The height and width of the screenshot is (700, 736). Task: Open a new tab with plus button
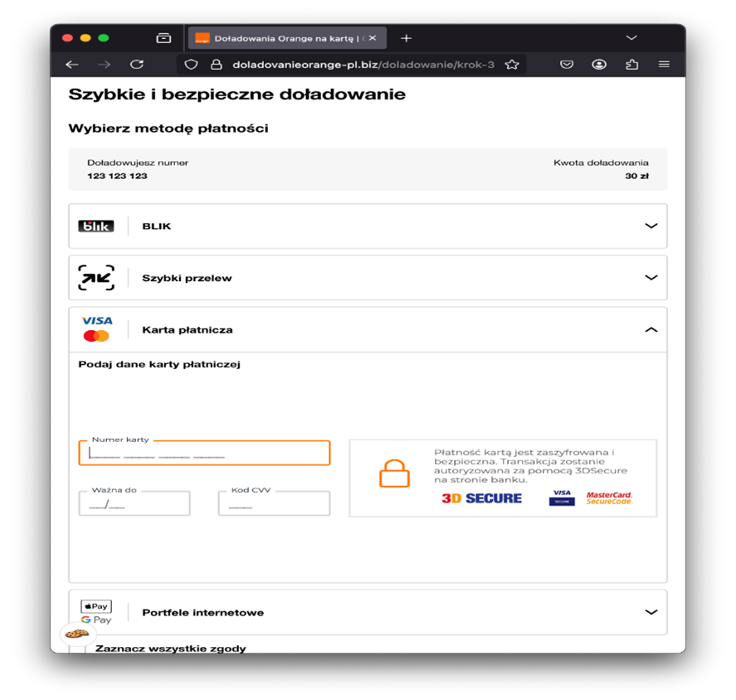(x=406, y=38)
